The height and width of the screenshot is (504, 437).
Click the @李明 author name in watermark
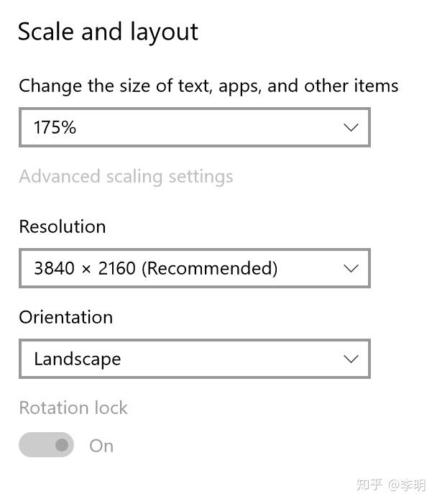point(407,485)
